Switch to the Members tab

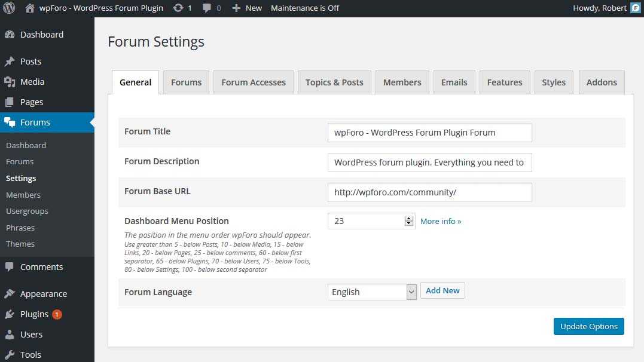tap(402, 82)
